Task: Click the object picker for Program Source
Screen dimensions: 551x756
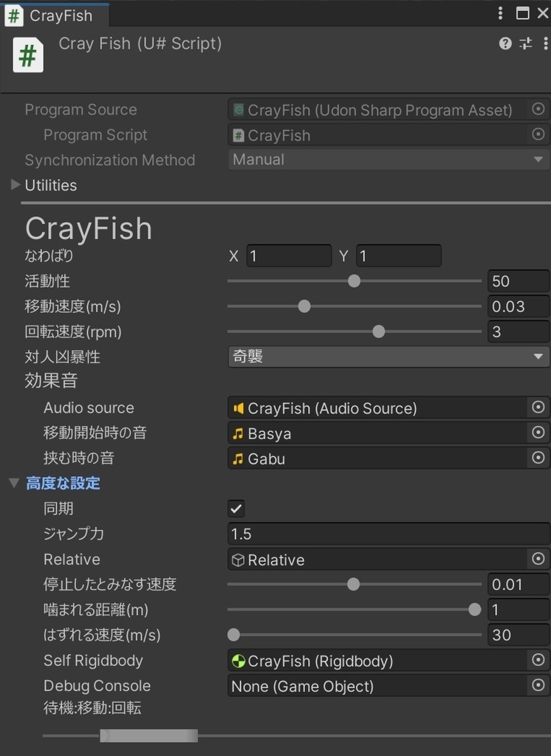Action: (x=539, y=109)
